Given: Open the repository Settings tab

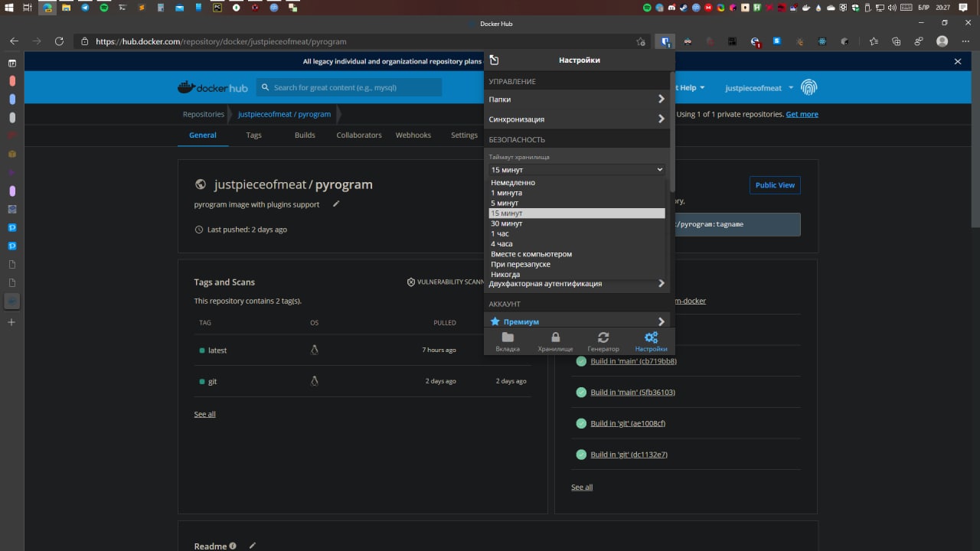Looking at the screenshot, I should tap(464, 135).
